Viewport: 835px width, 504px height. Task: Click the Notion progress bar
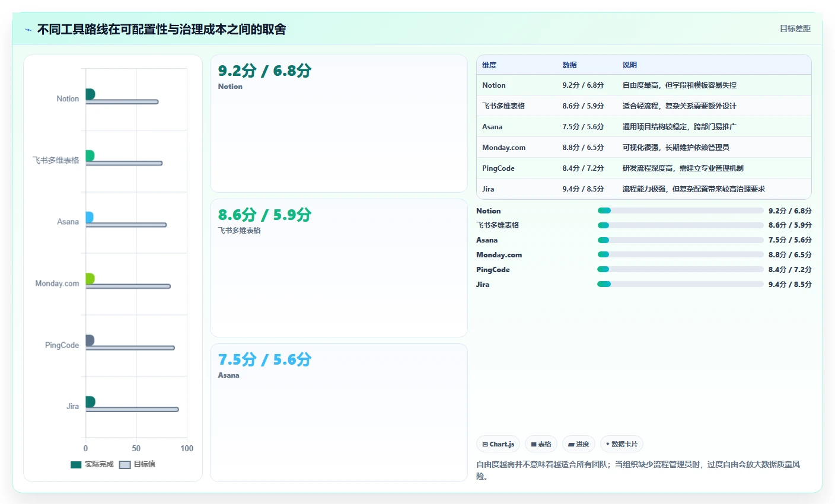[x=681, y=210]
